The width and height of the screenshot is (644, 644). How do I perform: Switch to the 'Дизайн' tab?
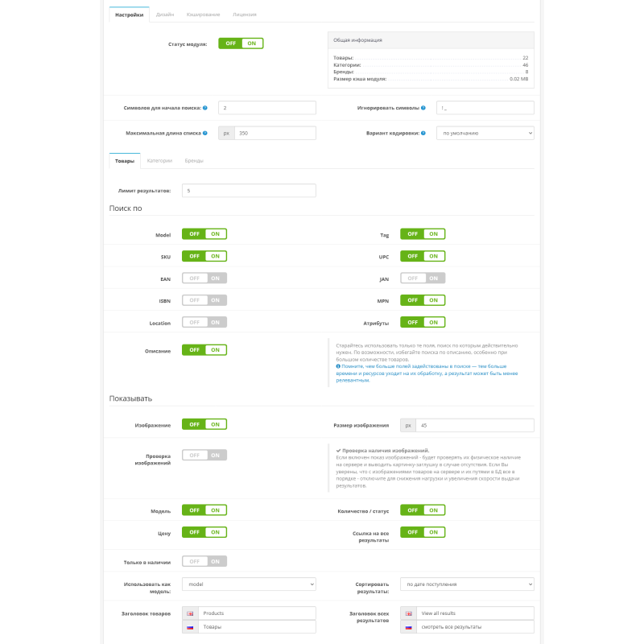click(164, 14)
